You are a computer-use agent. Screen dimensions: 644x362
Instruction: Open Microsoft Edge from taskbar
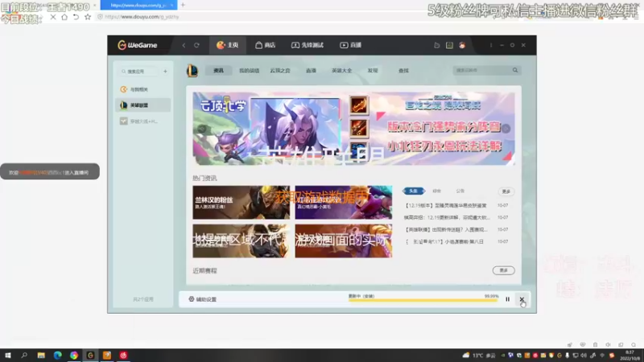[57, 355]
